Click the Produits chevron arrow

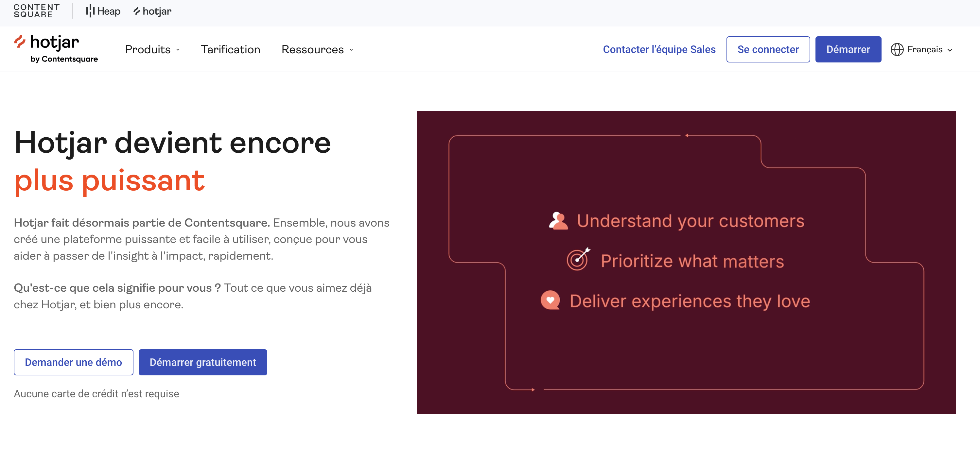(178, 50)
